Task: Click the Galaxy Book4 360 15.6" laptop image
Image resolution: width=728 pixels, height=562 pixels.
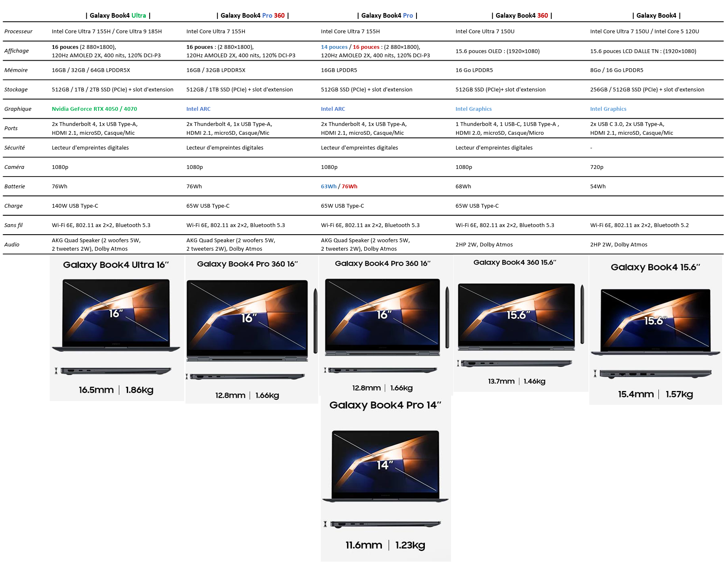Action: (x=516, y=316)
